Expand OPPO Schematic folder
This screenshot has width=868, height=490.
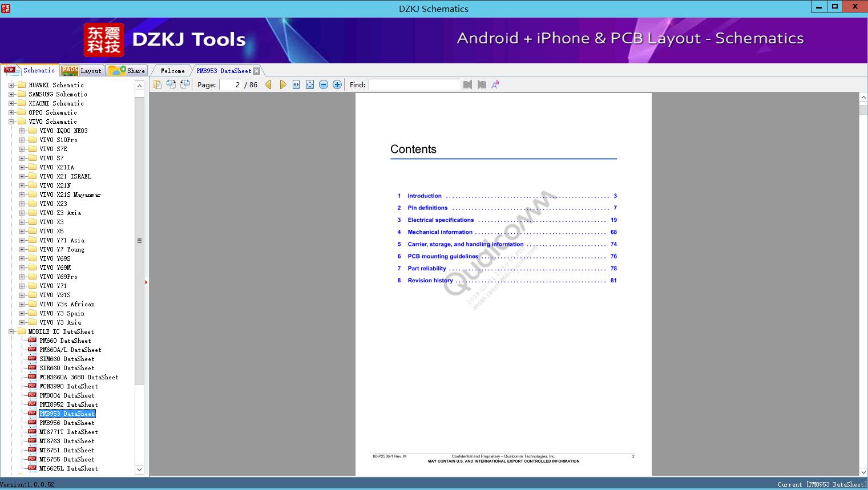[11, 112]
